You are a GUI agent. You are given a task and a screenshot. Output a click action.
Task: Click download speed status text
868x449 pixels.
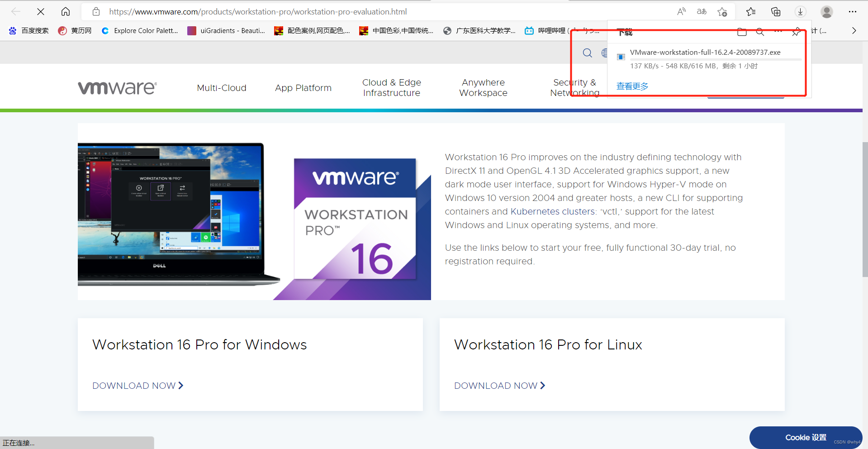pyautogui.click(x=694, y=66)
